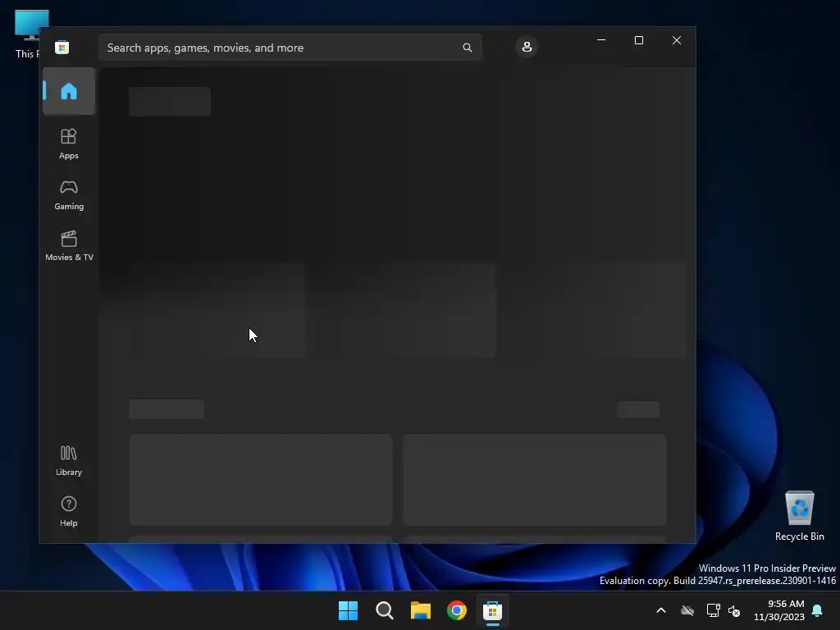This screenshot has height=630, width=840.
Task: Open the Library in the sidebar
Action: 69,460
